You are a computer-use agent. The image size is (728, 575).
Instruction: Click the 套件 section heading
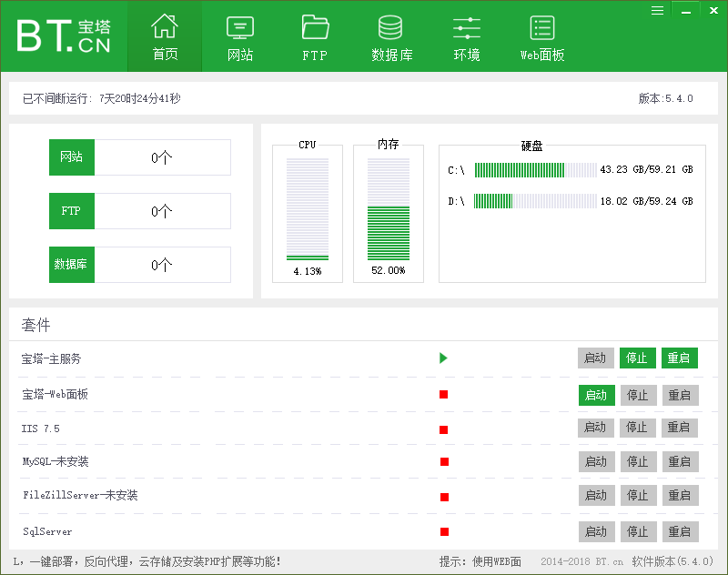(35, 325)
